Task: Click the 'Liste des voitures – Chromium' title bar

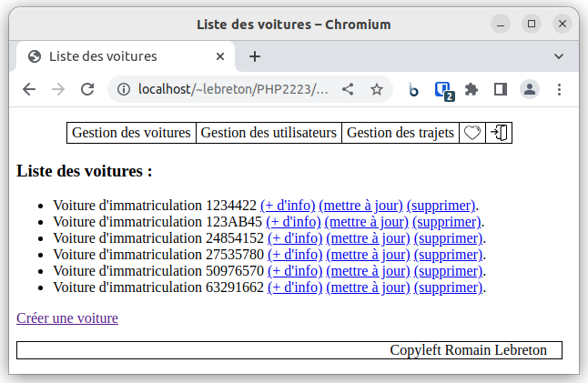Action: pyautogui.click(x=294, y=25)
